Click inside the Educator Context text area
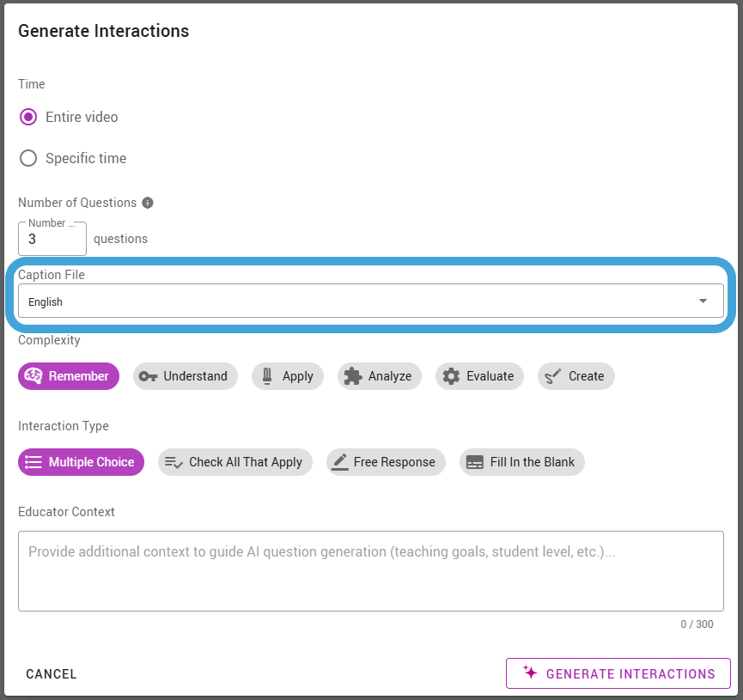This screenshot has height=700, width=743. [x=370, y=571]
